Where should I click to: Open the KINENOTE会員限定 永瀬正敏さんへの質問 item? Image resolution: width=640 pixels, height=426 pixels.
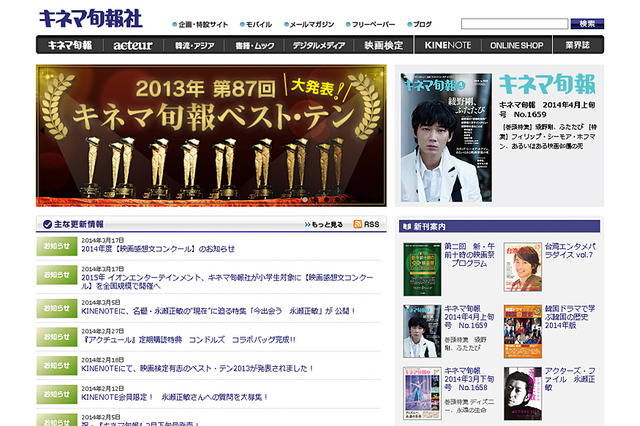(175, 397)
